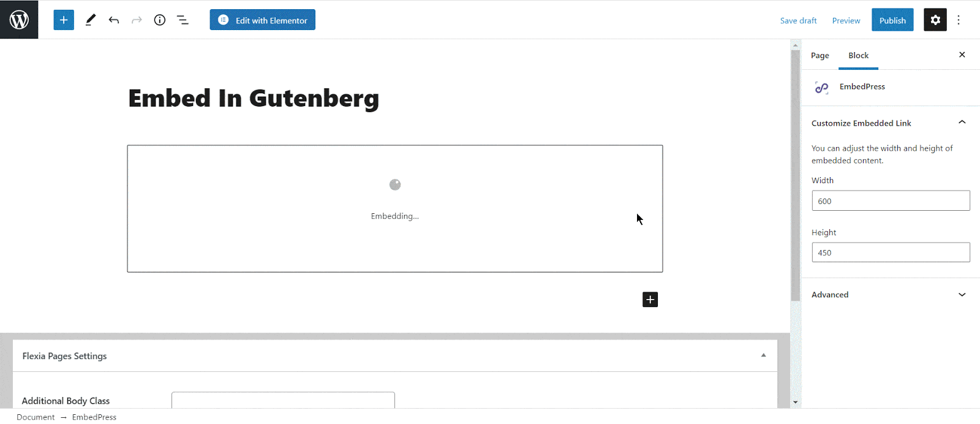Click the Save draft link
Viewport: 980px width, 424px height.
point(798,20)
